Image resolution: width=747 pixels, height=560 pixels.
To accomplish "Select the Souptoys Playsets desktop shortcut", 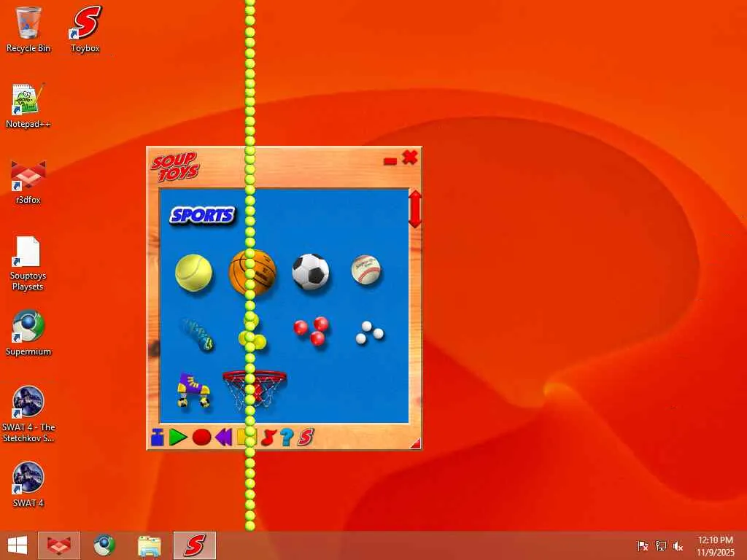I will (28, 263).
